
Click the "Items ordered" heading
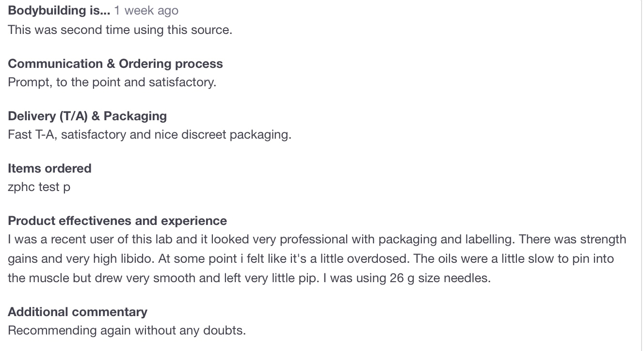pyautogui.click(x=49, y=168)
